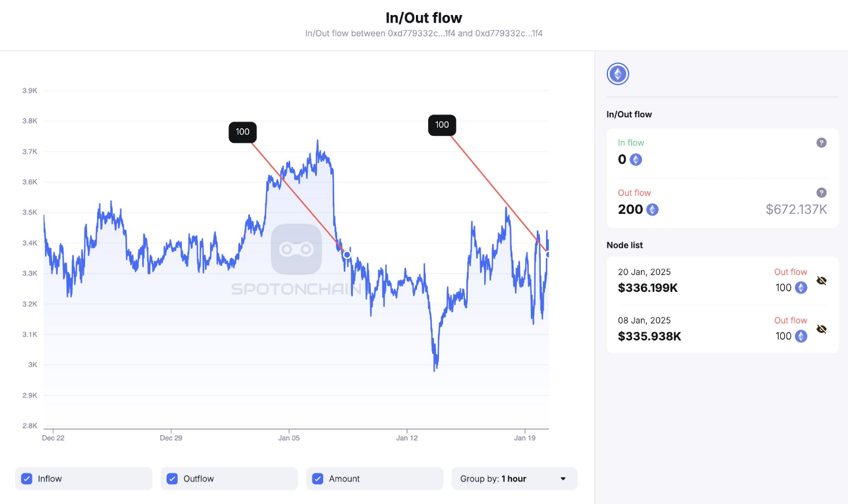
Task: Select the $336.199K node entry
Action: tap(648, 288)
